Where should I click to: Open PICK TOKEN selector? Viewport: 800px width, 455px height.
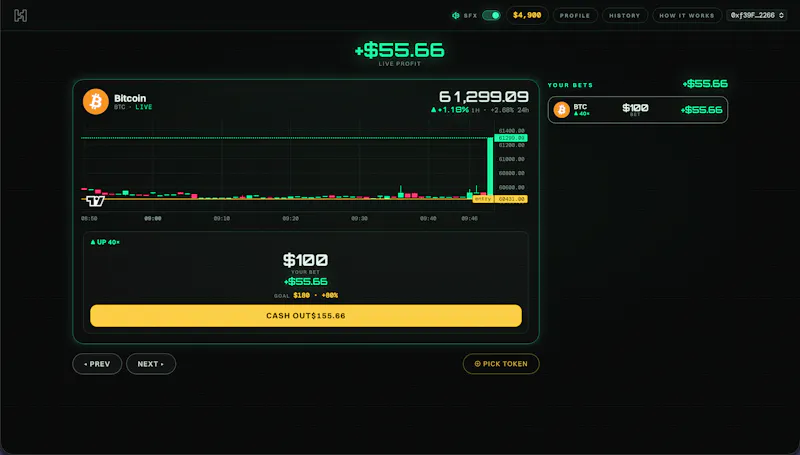click(501, 364)
